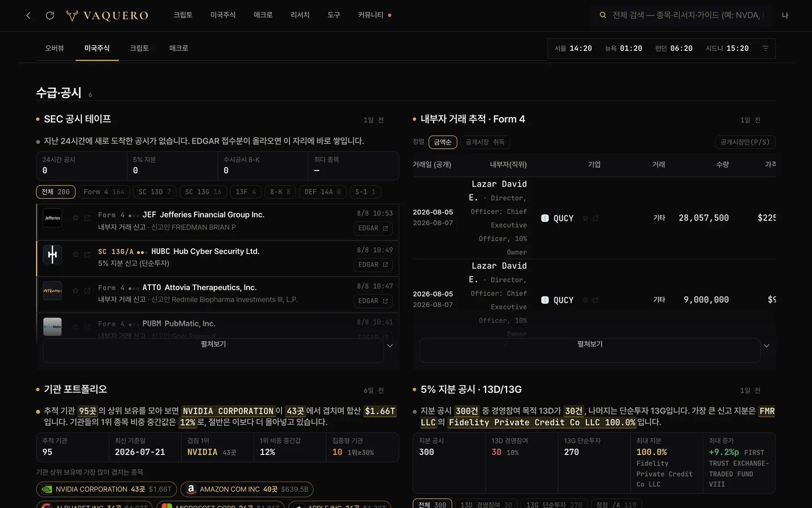This screenshot has width=812, height=508.
Task: Open HUBC filing external link icon
Action: coord(87,254)
